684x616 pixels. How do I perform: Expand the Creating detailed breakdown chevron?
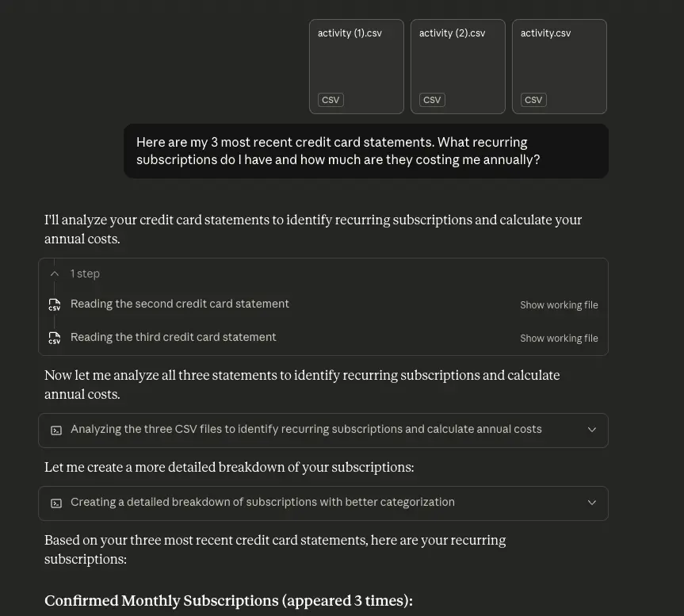(591, 503)
